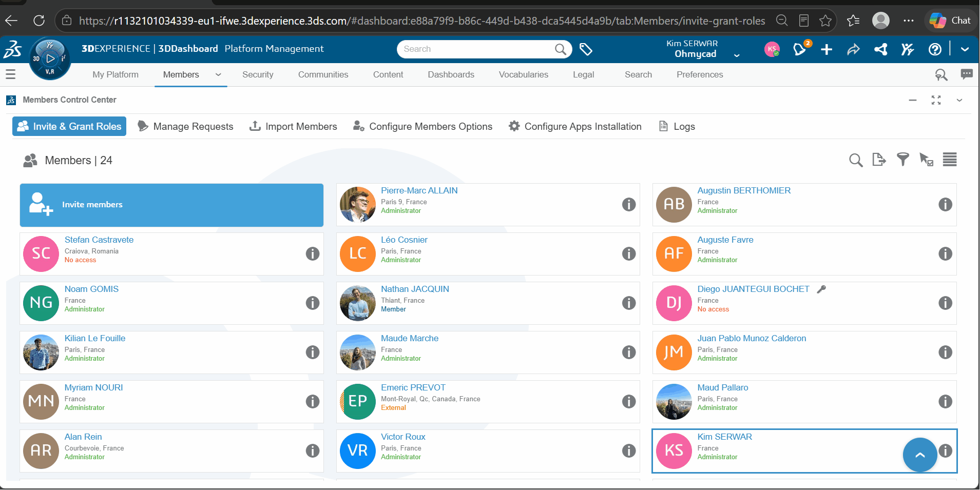Open member search magnifier icon

(856, 160)
